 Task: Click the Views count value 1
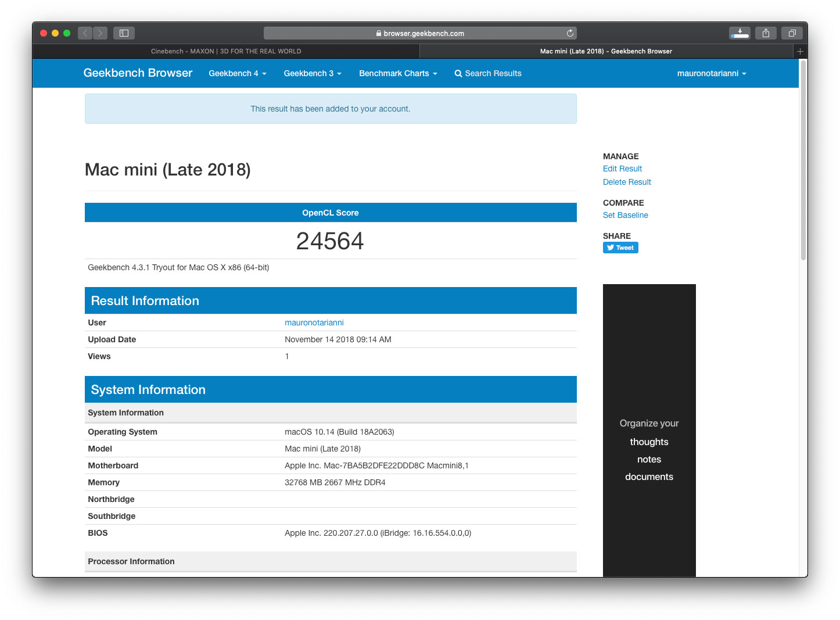coord(287,356)
